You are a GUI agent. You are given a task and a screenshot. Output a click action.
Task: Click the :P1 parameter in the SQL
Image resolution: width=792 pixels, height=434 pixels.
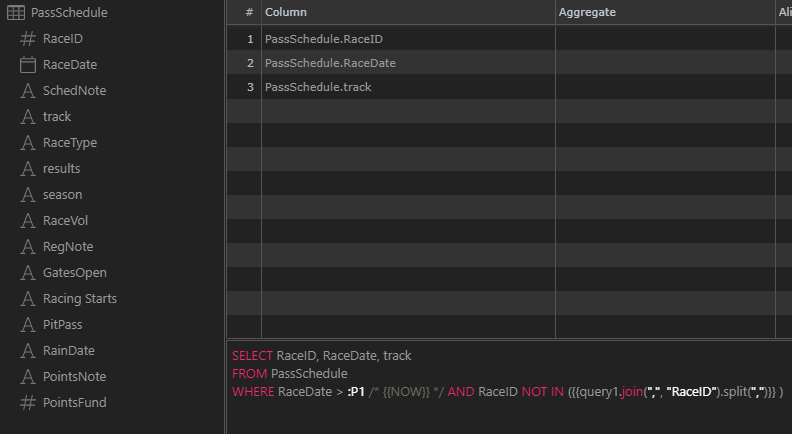[356, 392]
